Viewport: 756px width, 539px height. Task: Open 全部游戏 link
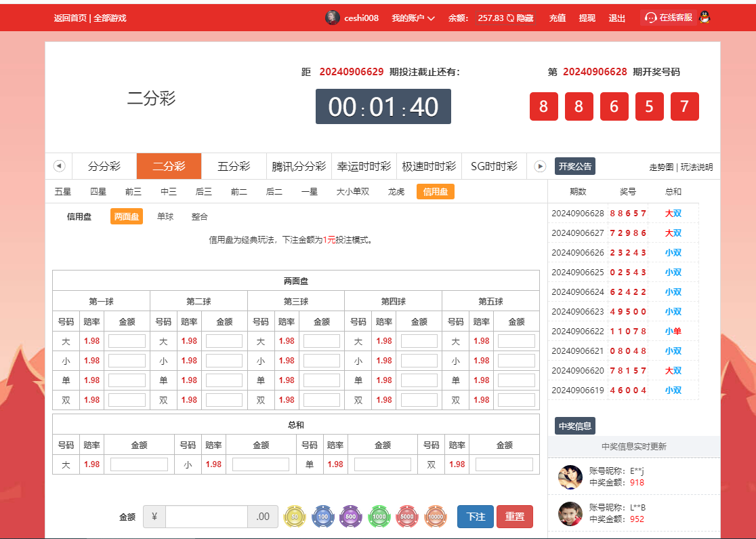point(110,18)
